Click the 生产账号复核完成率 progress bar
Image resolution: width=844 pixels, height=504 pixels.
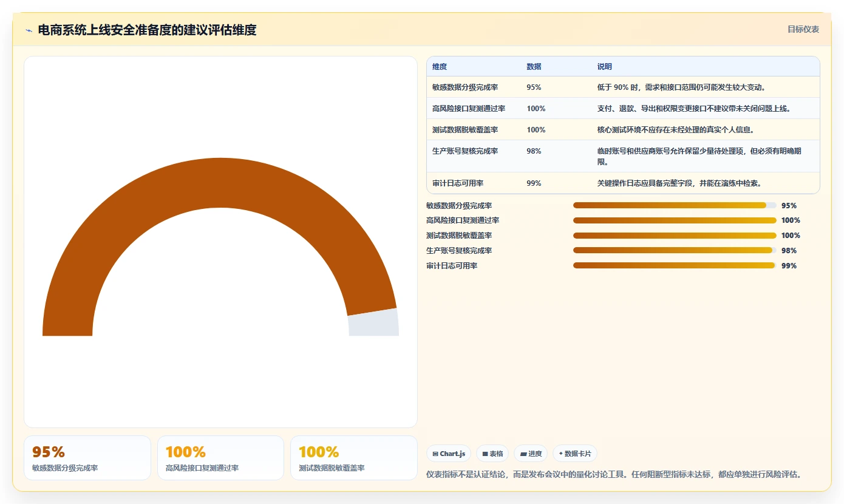coord(675,250)
